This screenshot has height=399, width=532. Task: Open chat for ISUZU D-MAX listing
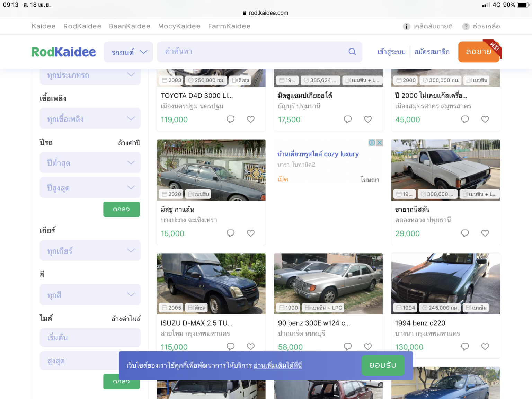click(x=231, y=346)
